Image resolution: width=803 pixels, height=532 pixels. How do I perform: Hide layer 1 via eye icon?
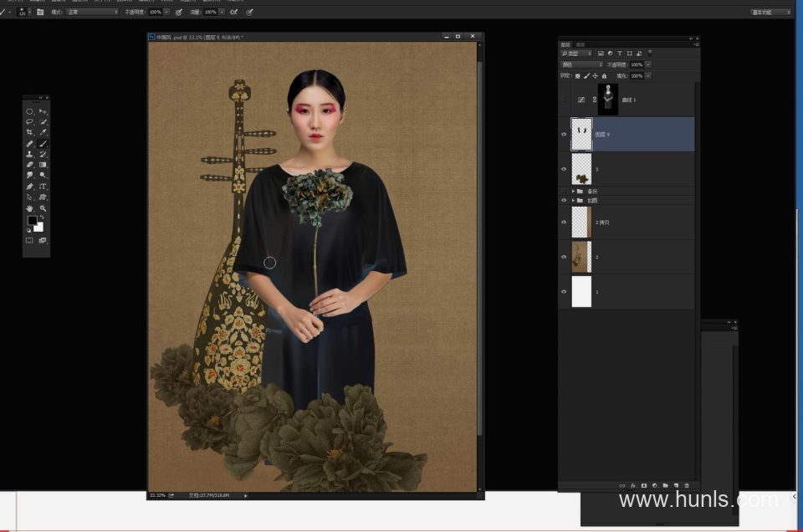click(564, 292)
